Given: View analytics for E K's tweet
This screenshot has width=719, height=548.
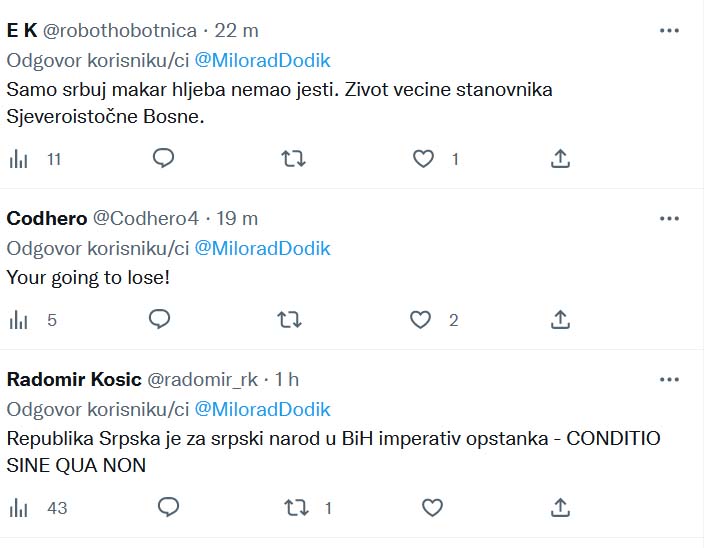Looking at the screenshot, I should pyautogui.click(x=18, y=158).
